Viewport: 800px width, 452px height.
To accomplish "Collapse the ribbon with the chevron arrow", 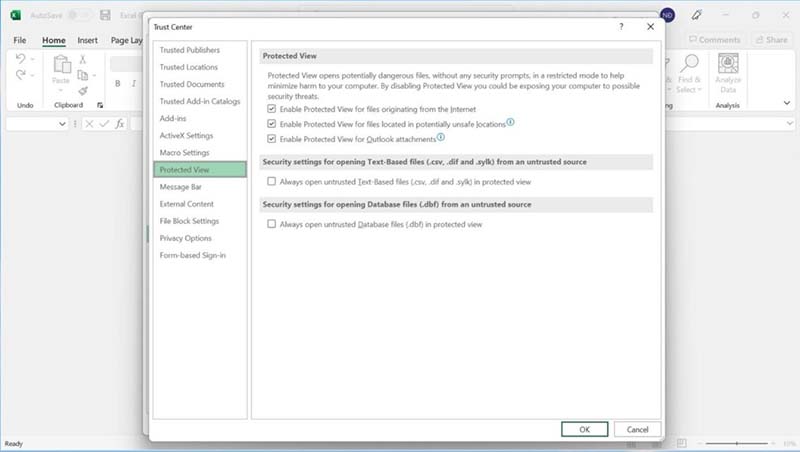I will pos(787,103).
